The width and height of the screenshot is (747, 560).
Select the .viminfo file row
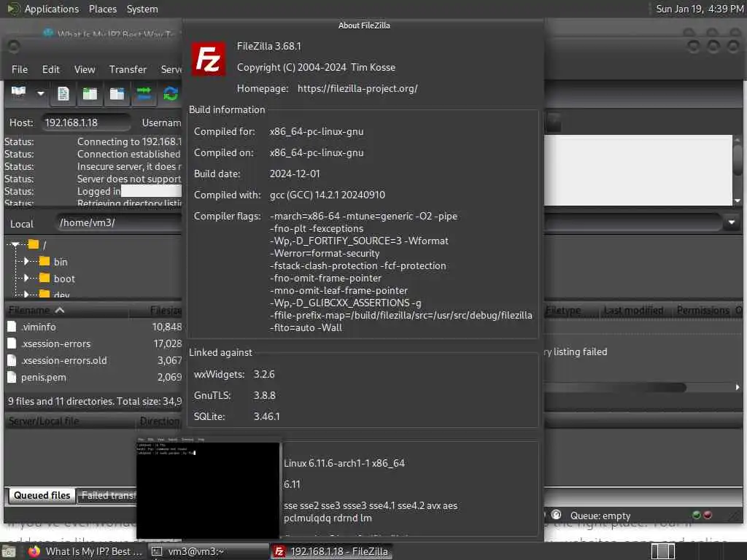(x=94, y=327)
